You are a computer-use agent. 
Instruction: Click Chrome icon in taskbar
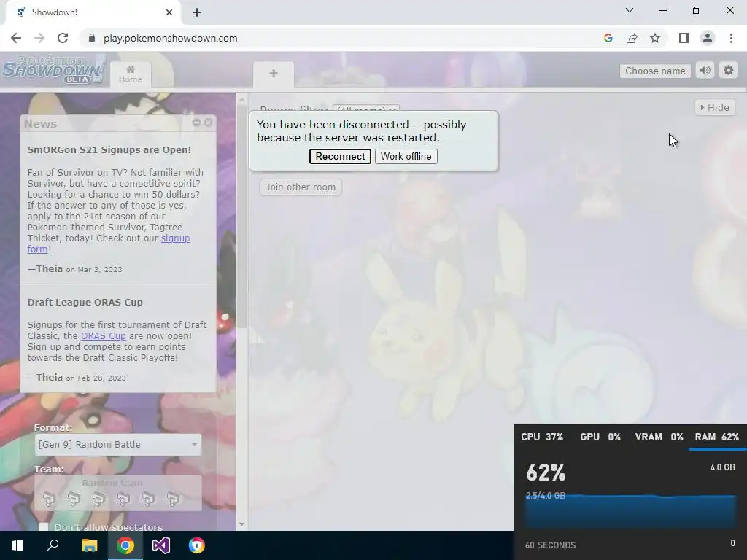coord(125,545)
